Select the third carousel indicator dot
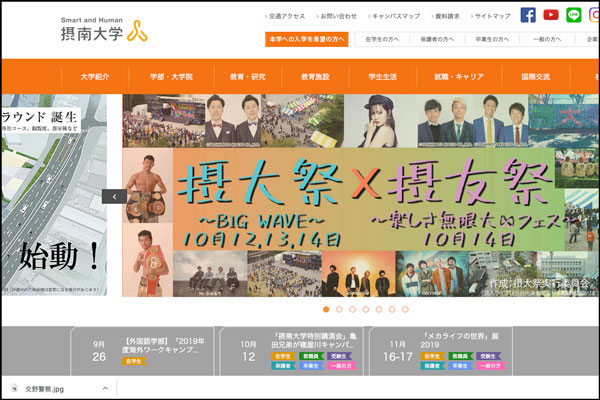Image resolution: width=600 pixels, height=400 pixels. [352, 309]
